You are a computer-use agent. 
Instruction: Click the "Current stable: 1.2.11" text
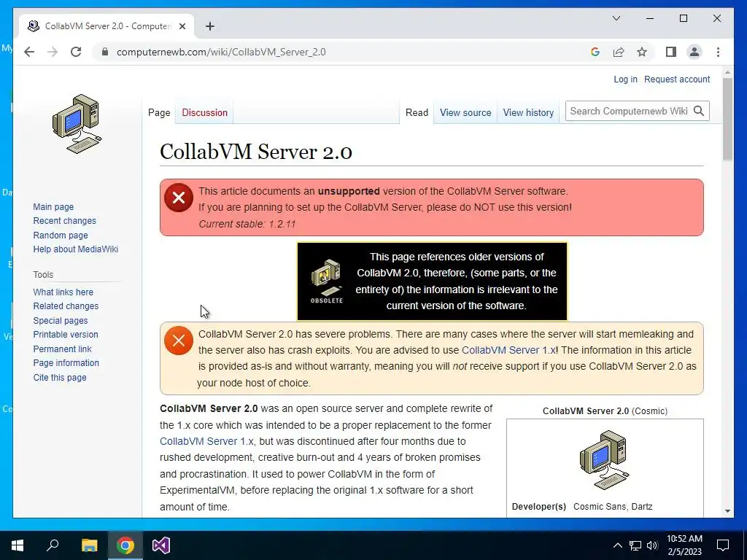pyautogui.click(x=247, y=224)
